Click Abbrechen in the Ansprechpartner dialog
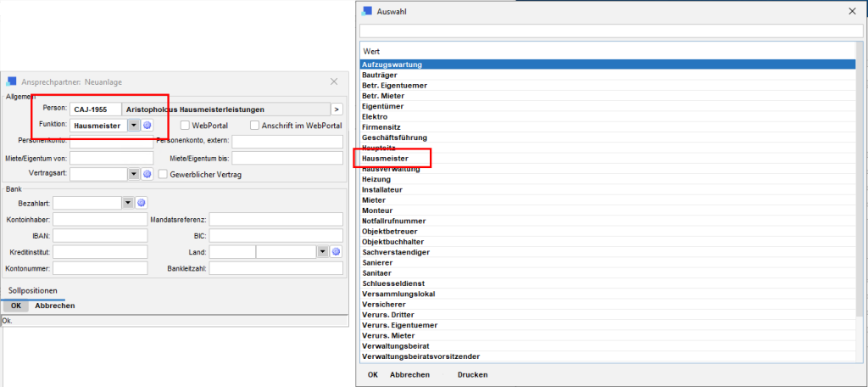The image size is (868, 387). tap(54, 306)
